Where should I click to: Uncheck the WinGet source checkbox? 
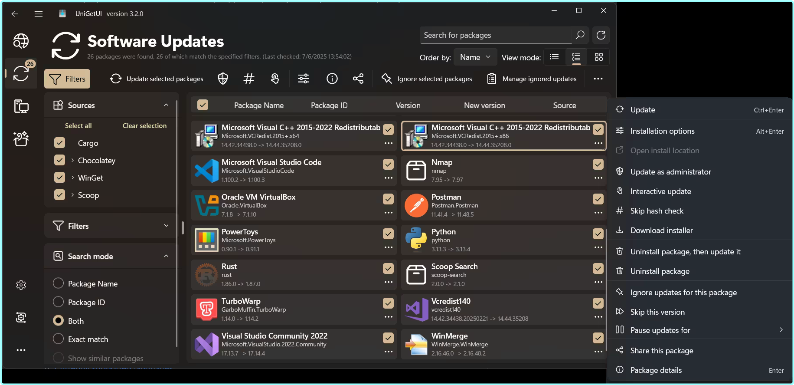coord(59,178)
